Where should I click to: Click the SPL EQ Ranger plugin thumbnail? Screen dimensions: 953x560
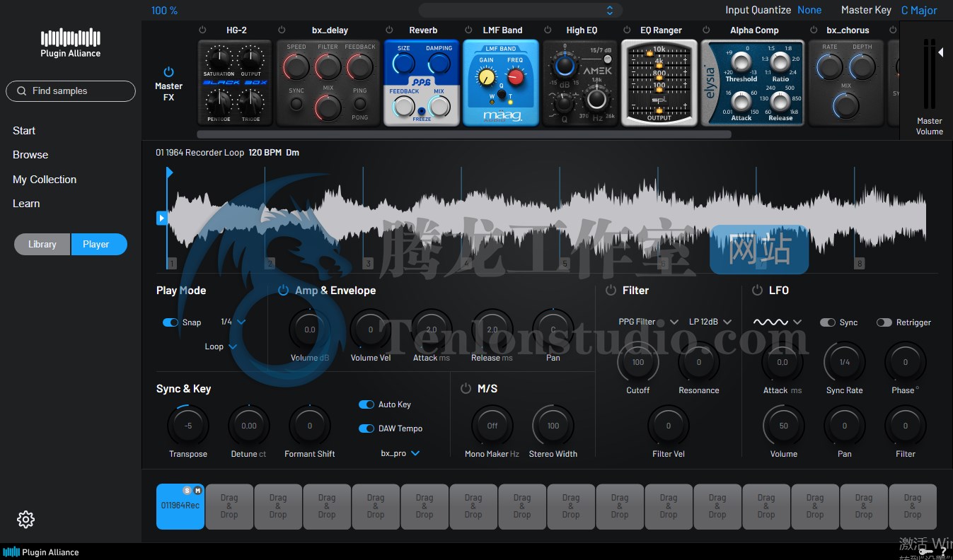coord(659,83)
